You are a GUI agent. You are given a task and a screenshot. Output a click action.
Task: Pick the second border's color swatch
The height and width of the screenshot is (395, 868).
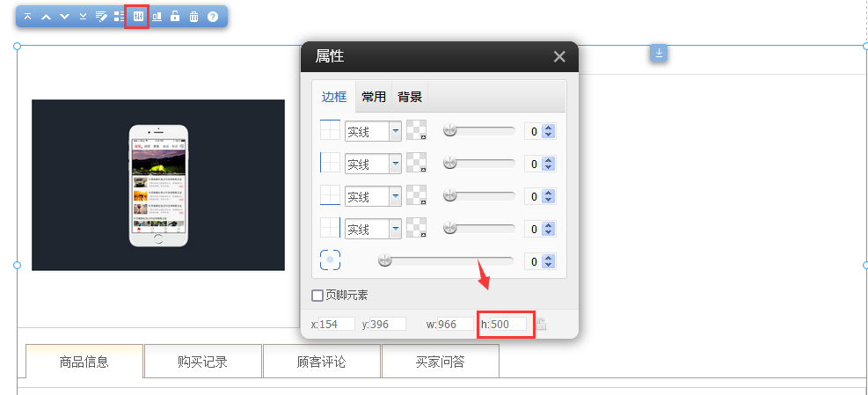coord(416,164)
